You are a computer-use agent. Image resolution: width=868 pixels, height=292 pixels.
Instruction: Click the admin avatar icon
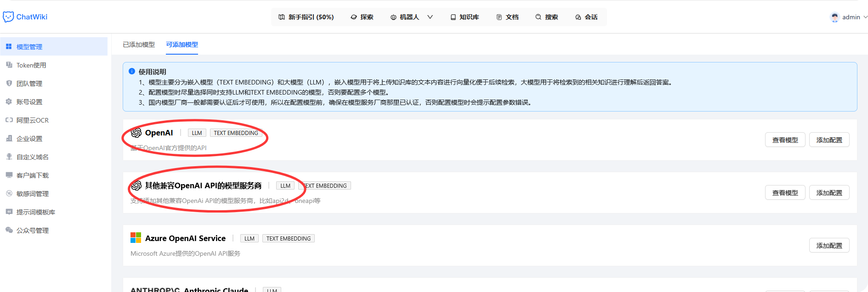[835, 17]
